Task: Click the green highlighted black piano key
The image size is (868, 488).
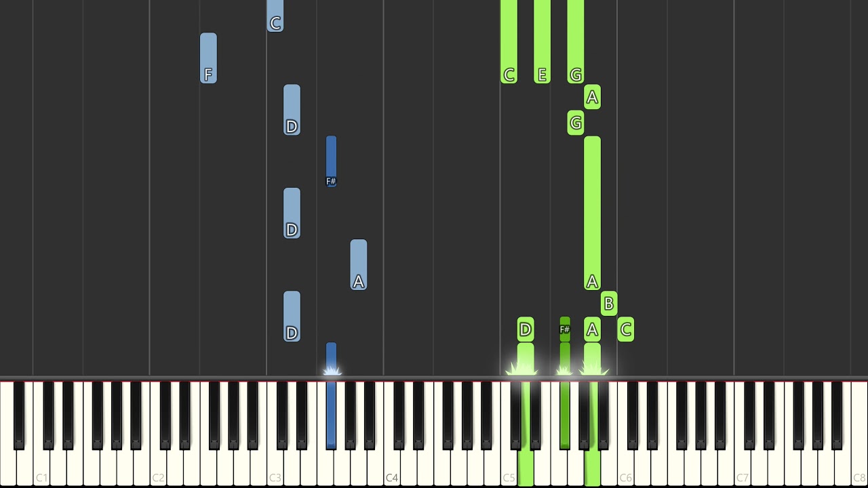Action: 565,415
